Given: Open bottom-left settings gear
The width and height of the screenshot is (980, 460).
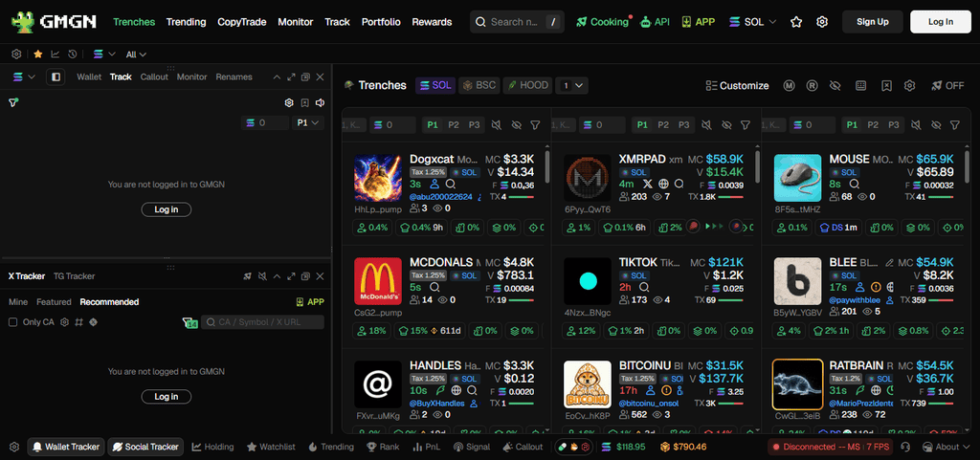Looking at the screenshot, I should click(x=14, y=447).
